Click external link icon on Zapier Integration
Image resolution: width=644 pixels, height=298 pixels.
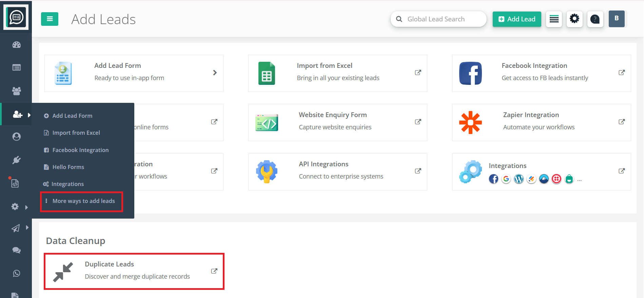coord(622,122)
